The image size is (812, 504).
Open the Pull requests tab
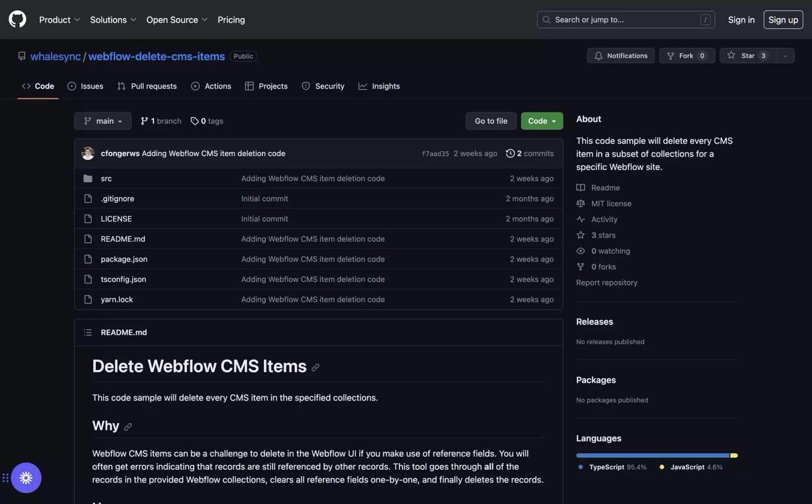(x=147, y=86)
